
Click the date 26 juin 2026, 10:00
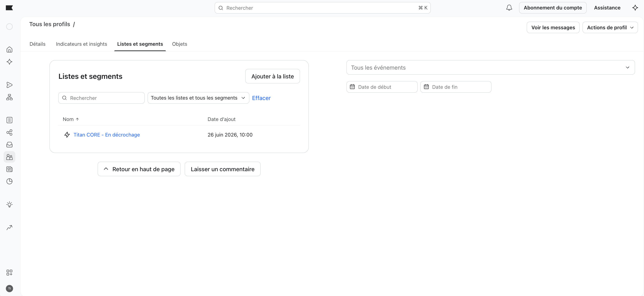click(x=230, y=135)
